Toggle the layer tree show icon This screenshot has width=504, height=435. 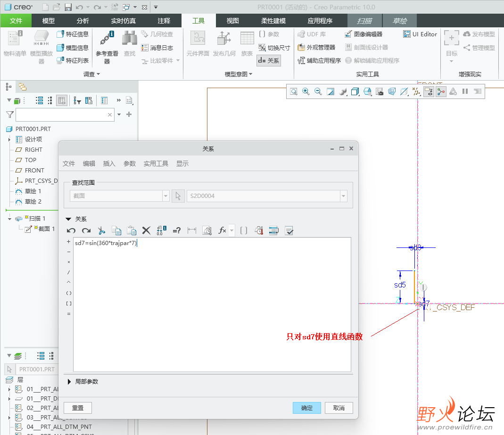pyautogui.click(x=17, y=356)
